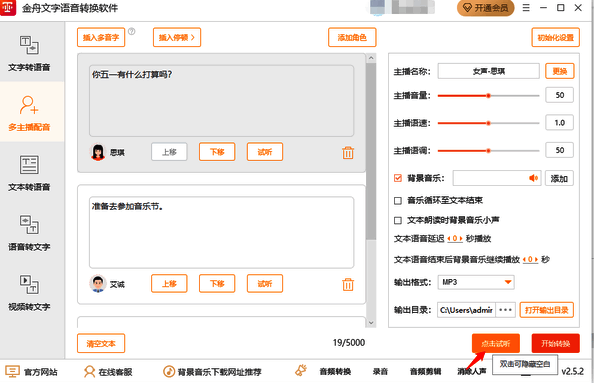
Task: Click the help icon beside 插入多音字
Action: pos(132,31)
